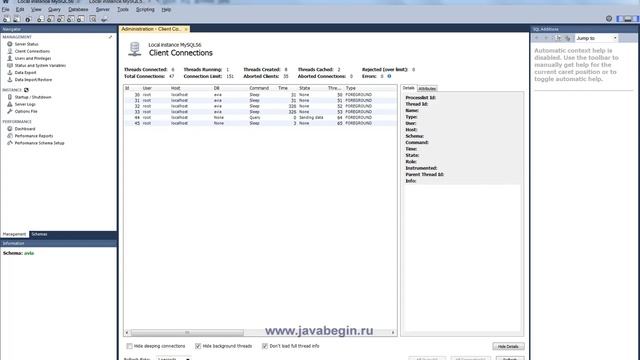Click the Errors info icon
Screen dimensions: 640x360
coord(389,76)
